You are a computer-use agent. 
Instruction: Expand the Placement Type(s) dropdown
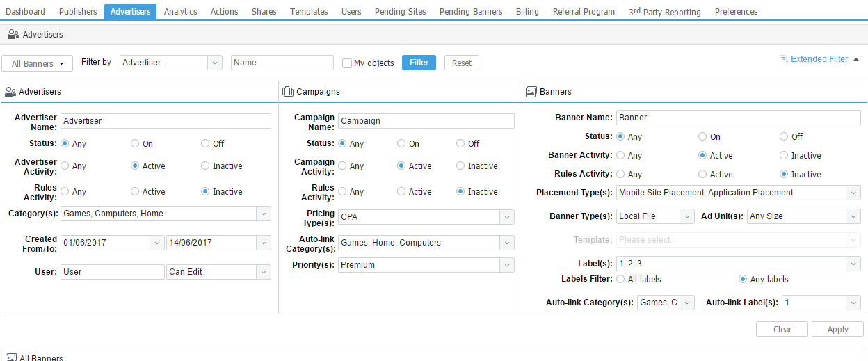coord(853,193)
